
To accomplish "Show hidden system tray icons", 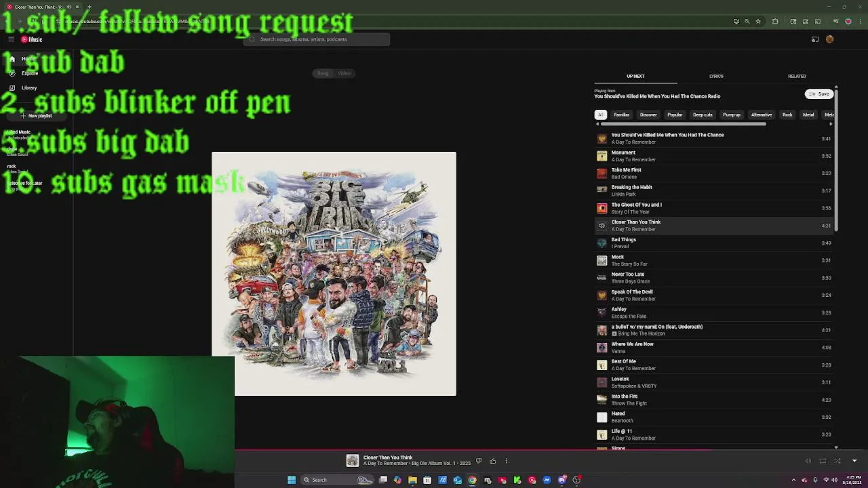I will [x=793, y=480].
